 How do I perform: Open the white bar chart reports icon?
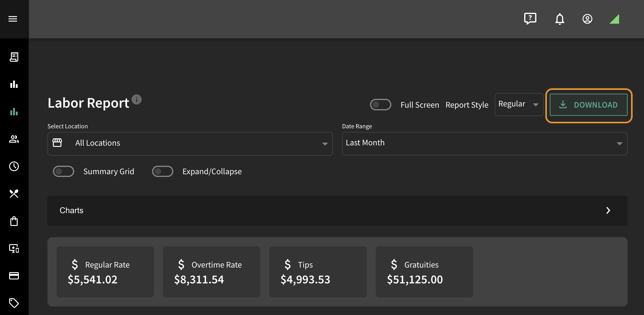(x=14, y=84)
